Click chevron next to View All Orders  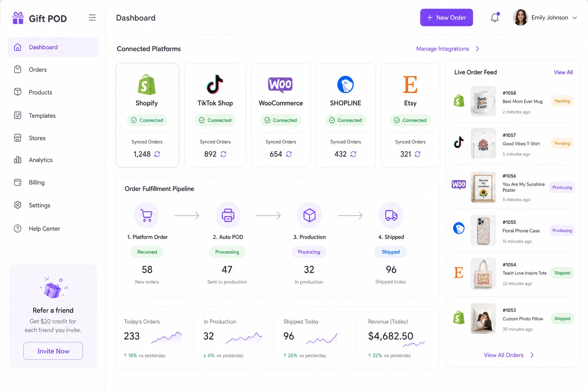pos(532,355)
